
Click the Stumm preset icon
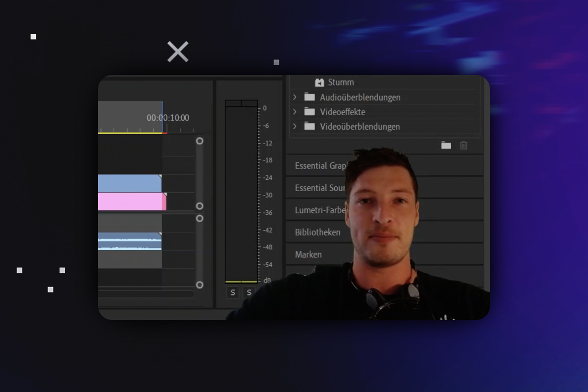(x=319, y=82)
